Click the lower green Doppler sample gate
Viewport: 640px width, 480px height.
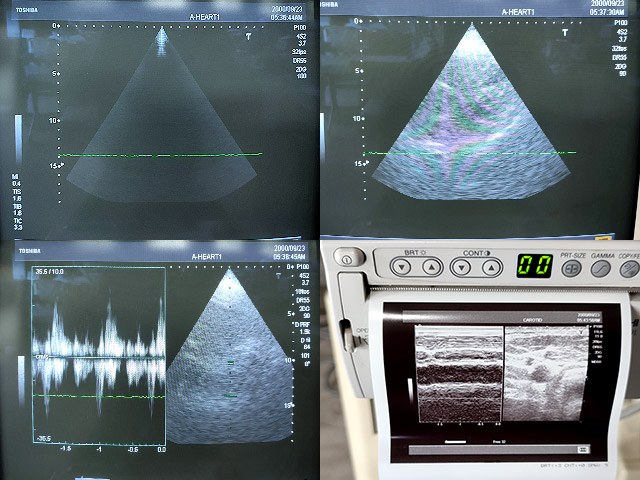(x=230, y=396)
